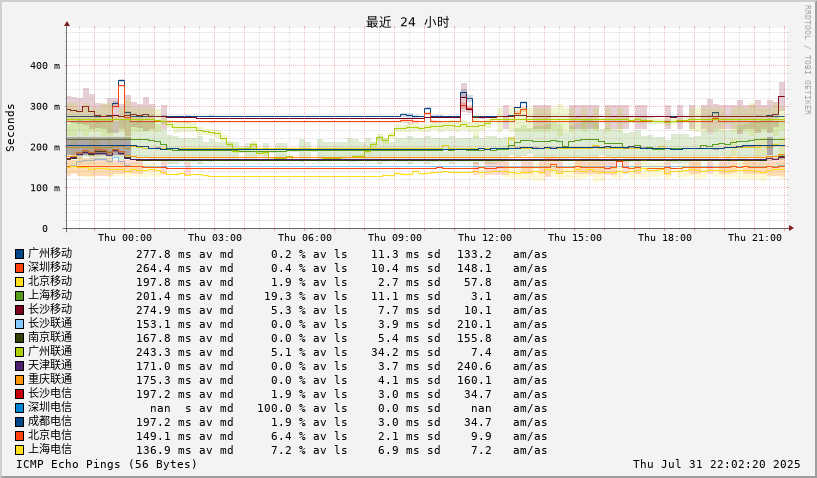Click the Thu 21:00 time axis label
This screenshot has width=817, height=478.
755,238
